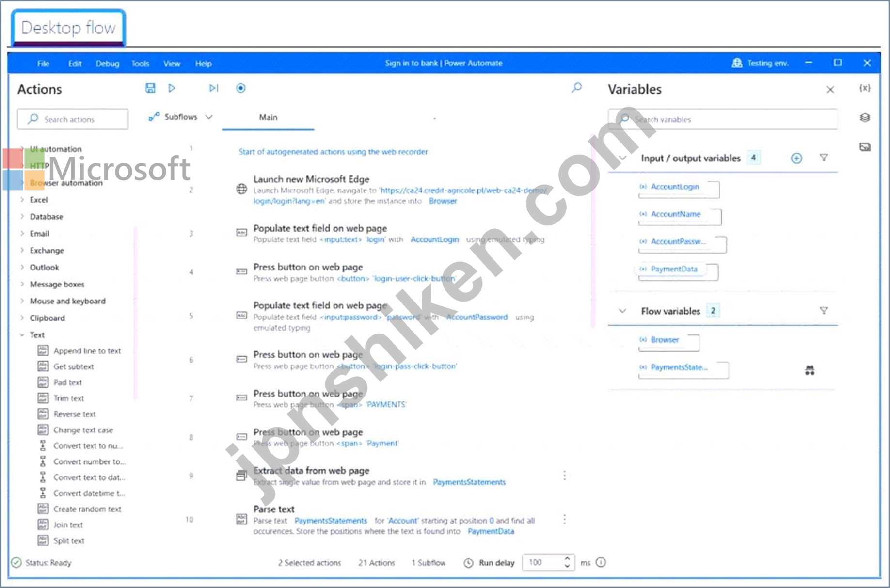Expand the Message boxes group
This screenshot has width=890, height=588.
(x=22, y=284)
